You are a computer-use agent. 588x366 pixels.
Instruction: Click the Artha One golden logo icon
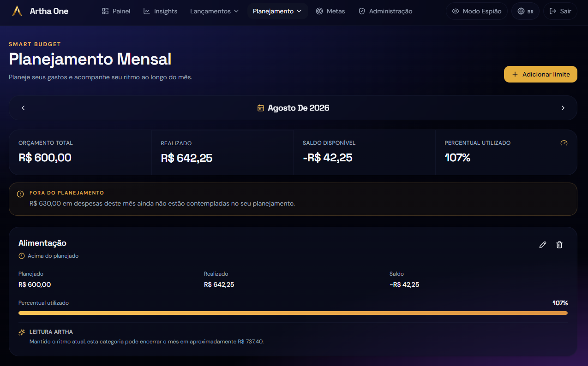point(17,11)
